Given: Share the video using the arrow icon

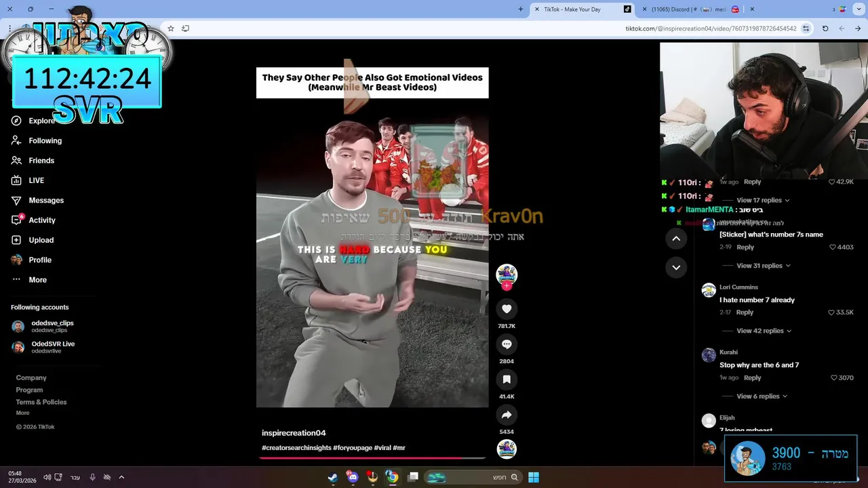Looking at the screenshot, I should tap(507, 415).
